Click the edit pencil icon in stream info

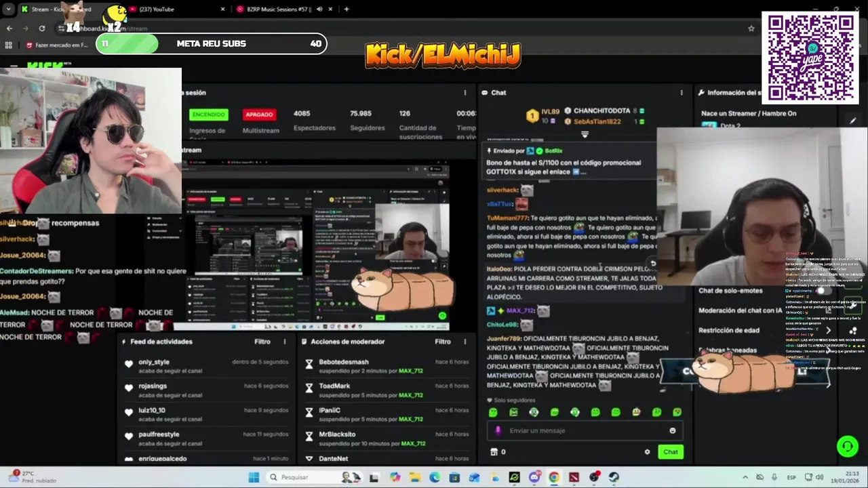click(x=852, y=121)
